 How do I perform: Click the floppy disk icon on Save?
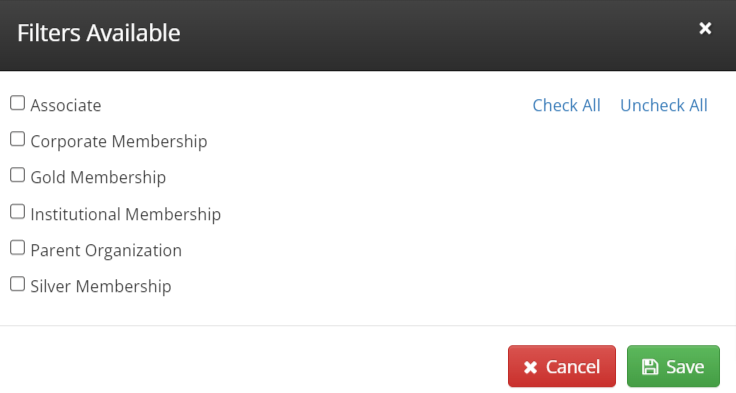click(650, 367)
